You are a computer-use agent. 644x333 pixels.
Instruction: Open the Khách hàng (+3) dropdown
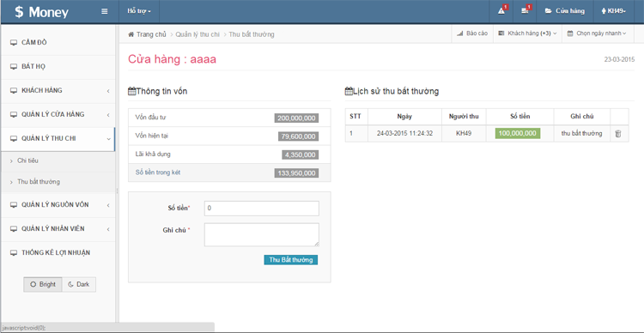coord(528,33)
